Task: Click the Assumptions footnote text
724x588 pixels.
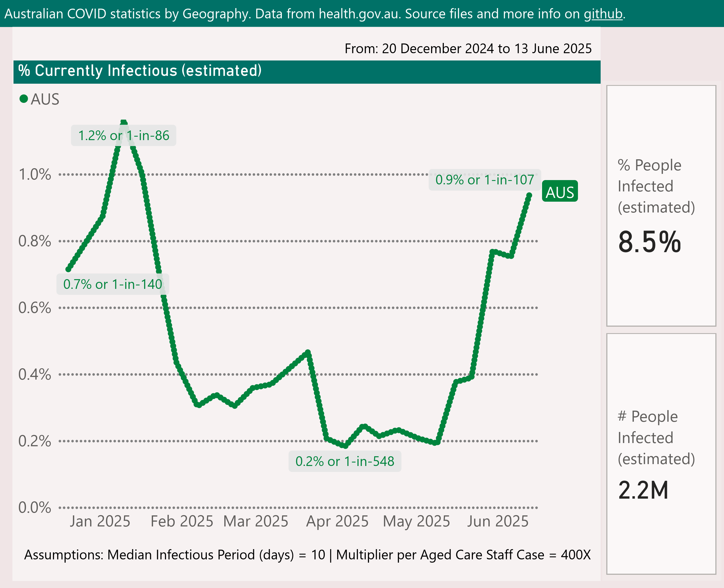Action: coord(307,555)
